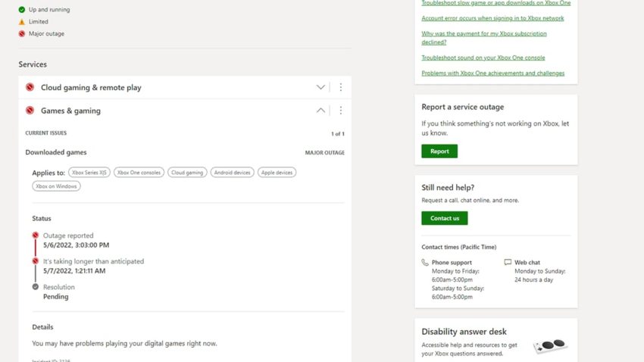Image resolution: width=644 pixels, height=362 pixels.
Task: Select the Xbox on Windows tag
Action: [x=56, y=186]
